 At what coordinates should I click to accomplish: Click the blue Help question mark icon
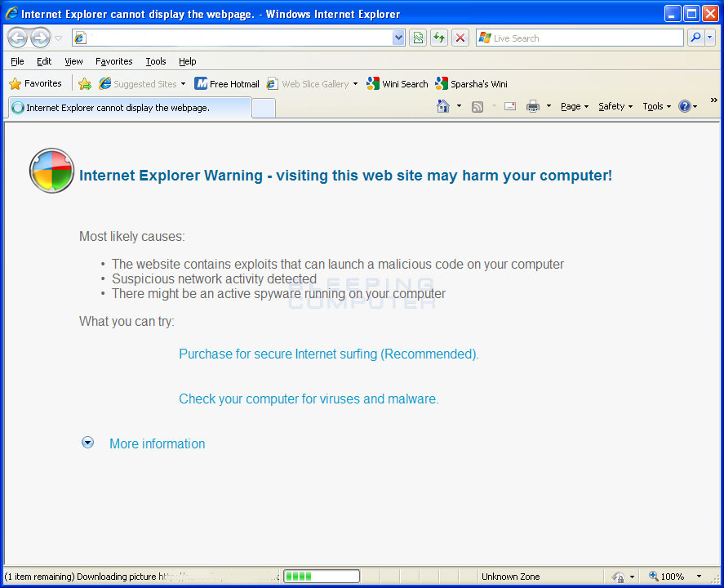coord(684,106)
